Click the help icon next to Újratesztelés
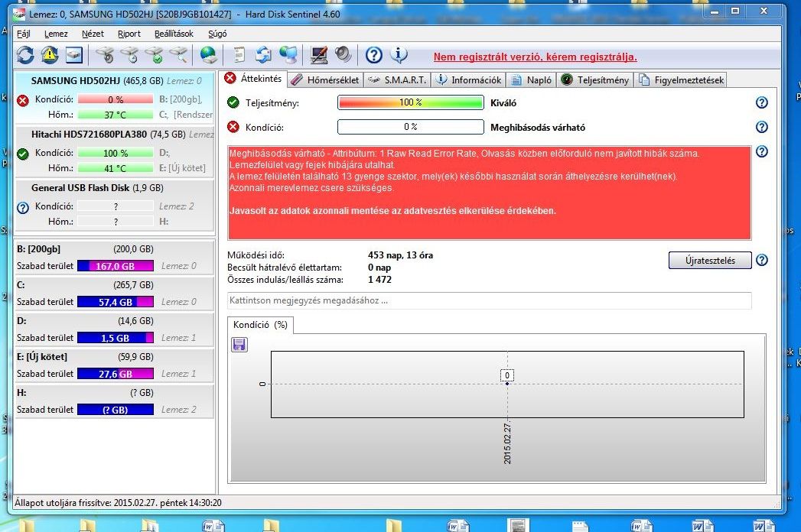This screenshot has height=532, width=801. (762, 260)
